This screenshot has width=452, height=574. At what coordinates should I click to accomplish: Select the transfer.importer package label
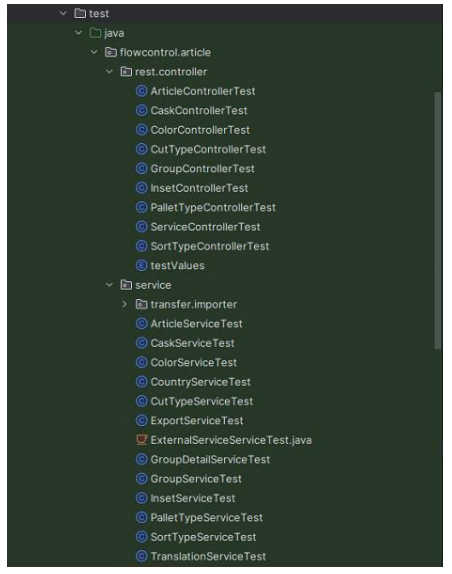tap(194, 304)
